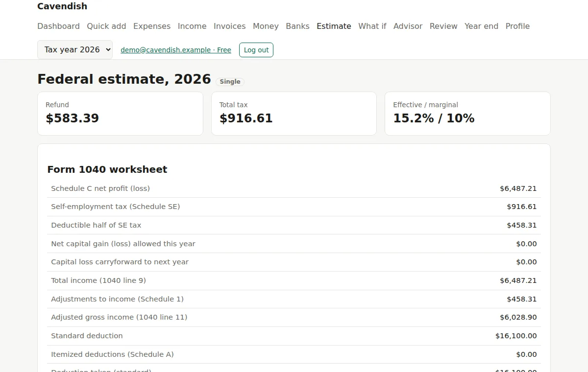Open the What if page

click(x=372, y=26)
